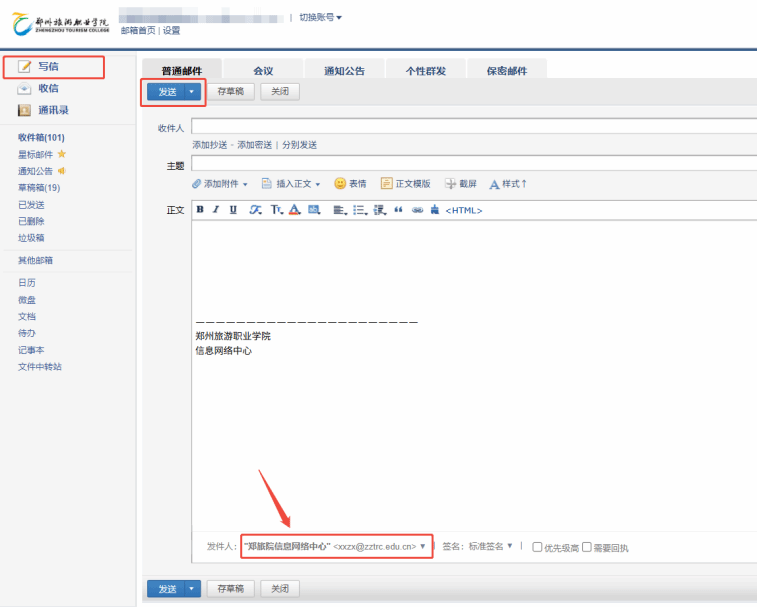Image resolution: width=758 pixels, height=607 pixels.
Task: Click the top 存草稿 button
Action: pyautogui.click(x=230, y=91)
